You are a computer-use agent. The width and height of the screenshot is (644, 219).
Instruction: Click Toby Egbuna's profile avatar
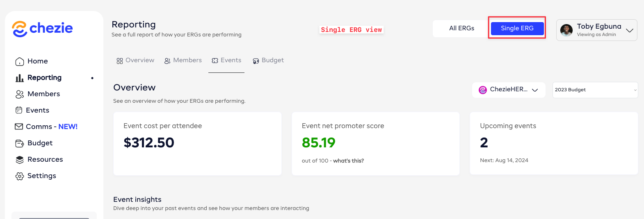[x=566, y=30]
